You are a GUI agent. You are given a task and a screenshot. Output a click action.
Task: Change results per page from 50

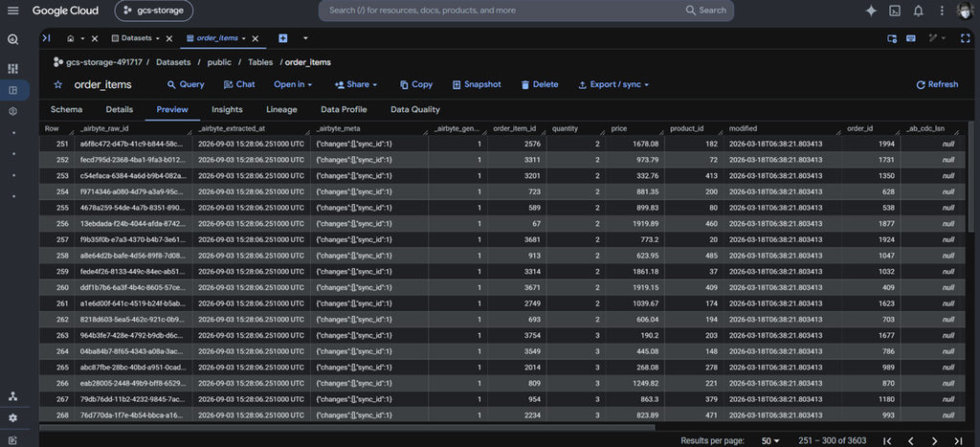click(770, 440)
